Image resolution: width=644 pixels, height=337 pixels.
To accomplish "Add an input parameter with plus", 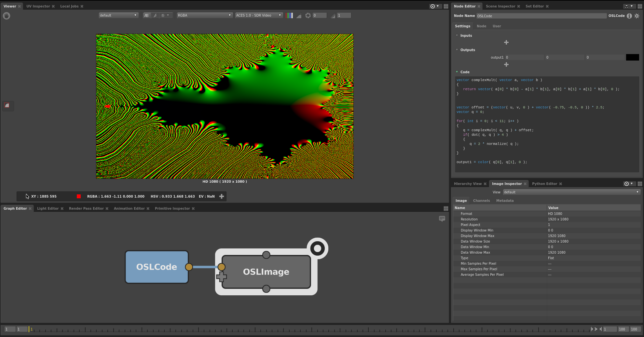I will coord(506,42).
